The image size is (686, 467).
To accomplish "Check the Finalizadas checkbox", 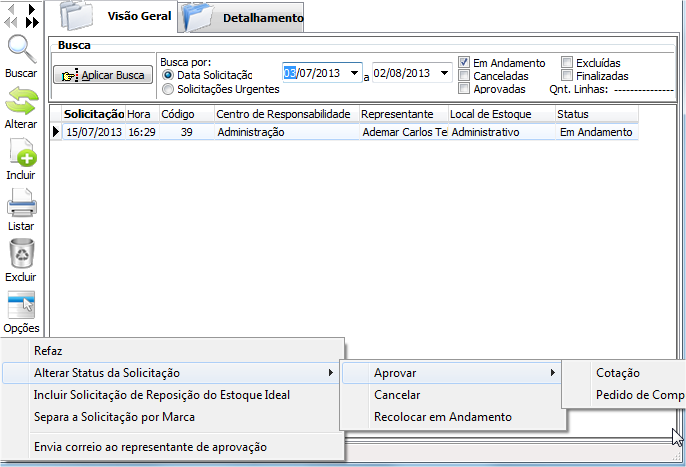I will pyautogui.click(x=568, y=75).
